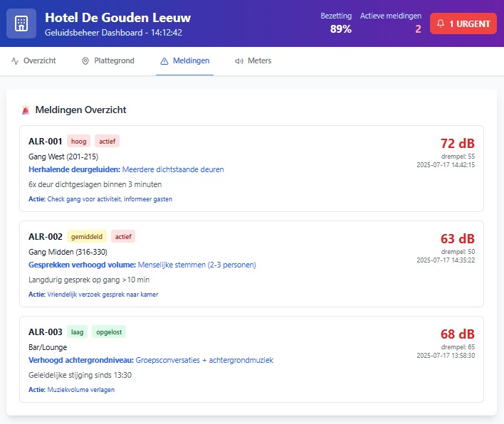Click the warning triangle icon next to Meldingen
This screenshot has height=424, width=504.
pyautogui.click(x=164, y=61)
